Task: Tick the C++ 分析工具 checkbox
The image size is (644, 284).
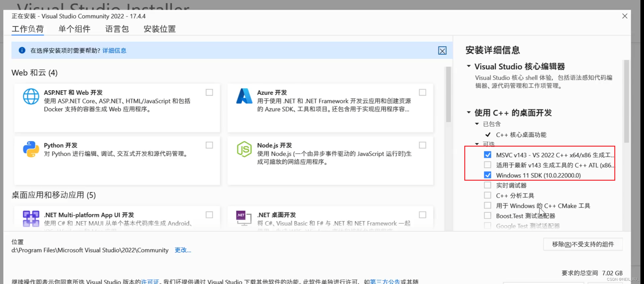Action: pyautogui.click(x=487, y=195)
